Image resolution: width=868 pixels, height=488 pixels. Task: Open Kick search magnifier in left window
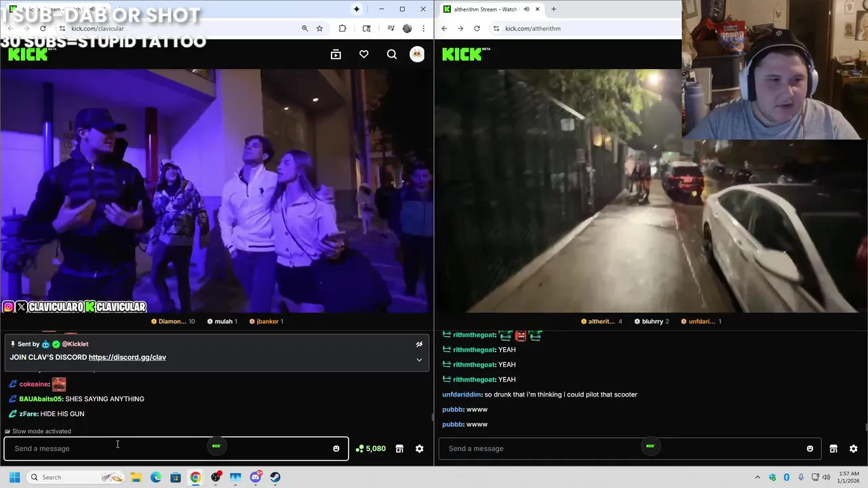[x=392, y=54]
